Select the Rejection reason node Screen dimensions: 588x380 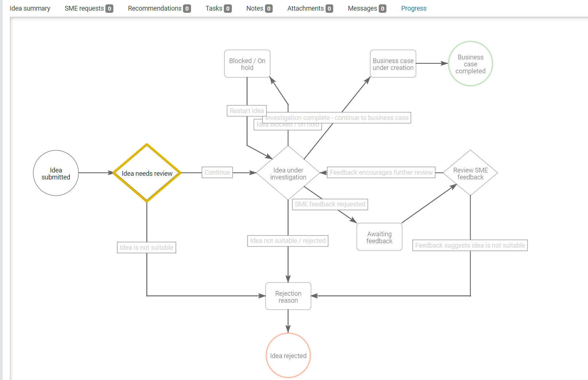click(288, 296)
